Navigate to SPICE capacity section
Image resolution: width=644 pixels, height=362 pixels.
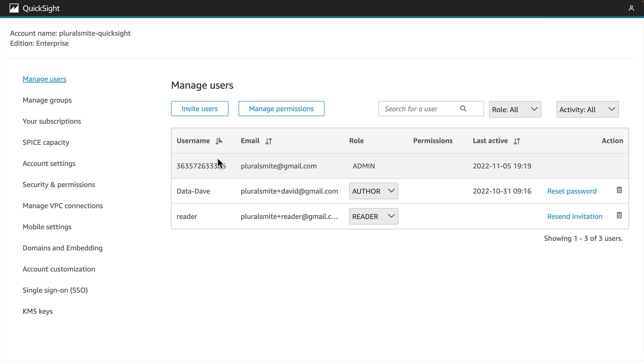pos(46,142)
